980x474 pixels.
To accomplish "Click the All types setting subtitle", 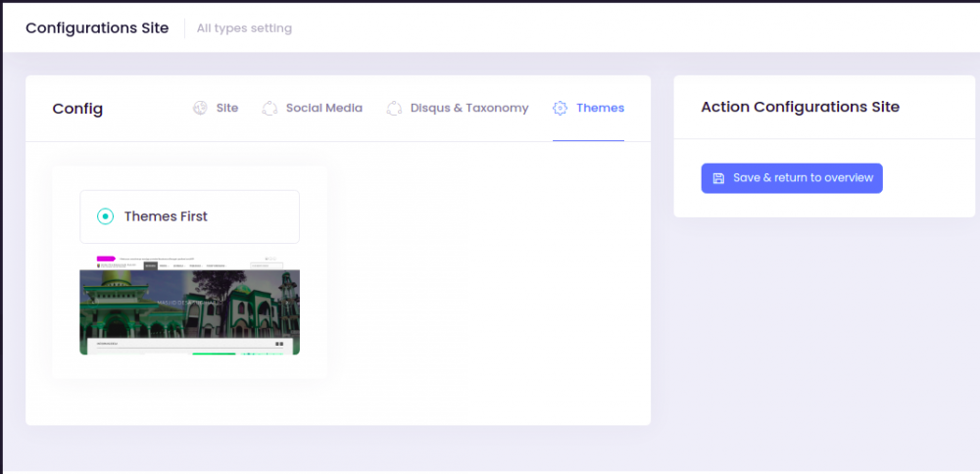I will 244,28.
